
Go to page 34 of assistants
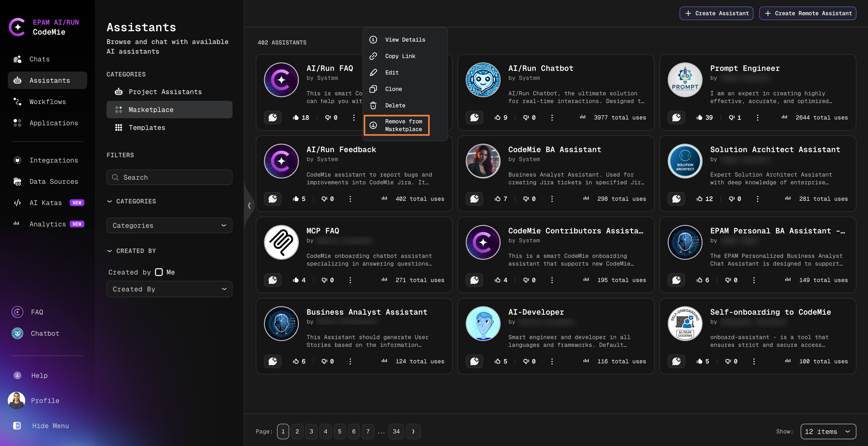tap(396, 431)
